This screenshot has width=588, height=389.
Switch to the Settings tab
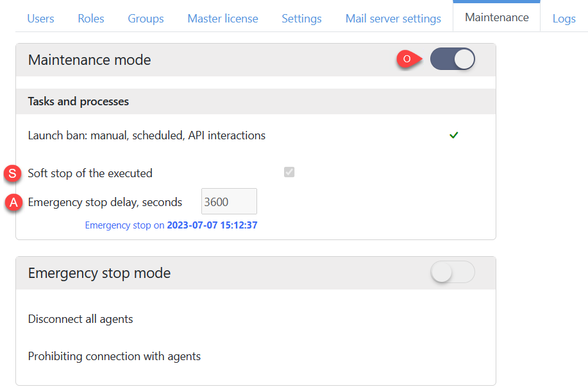click(x=301, y=19)
